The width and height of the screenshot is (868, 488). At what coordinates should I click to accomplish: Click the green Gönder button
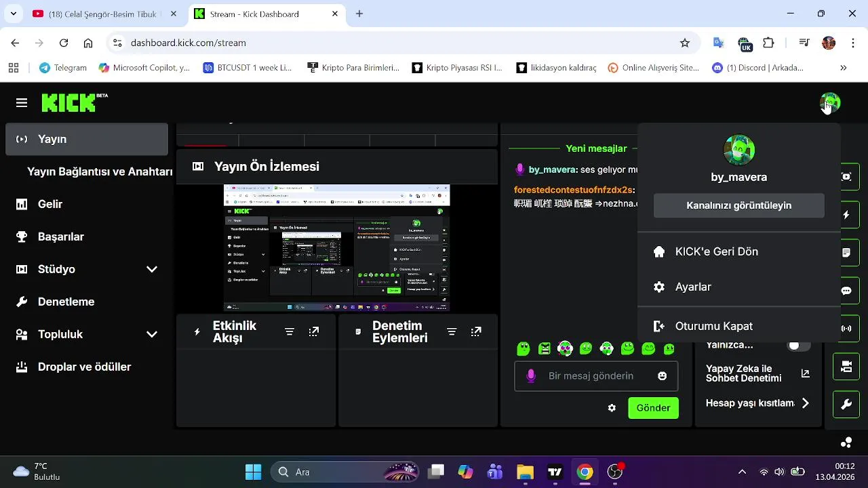654,408
